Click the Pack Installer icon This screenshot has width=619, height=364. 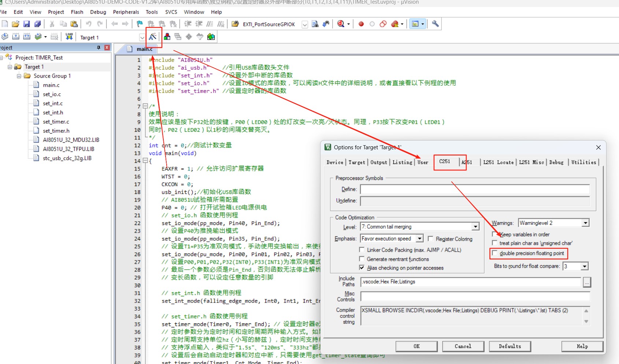(x=211, y=37)
